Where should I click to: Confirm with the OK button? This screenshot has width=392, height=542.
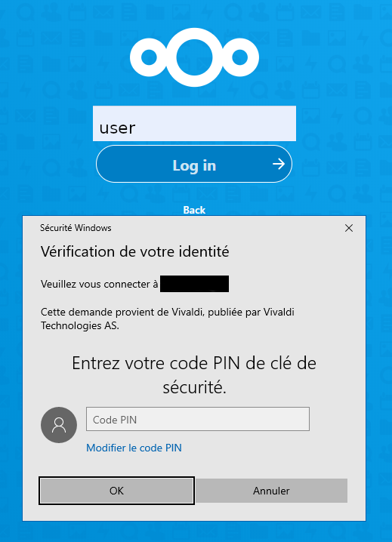(x=116, y=491)
